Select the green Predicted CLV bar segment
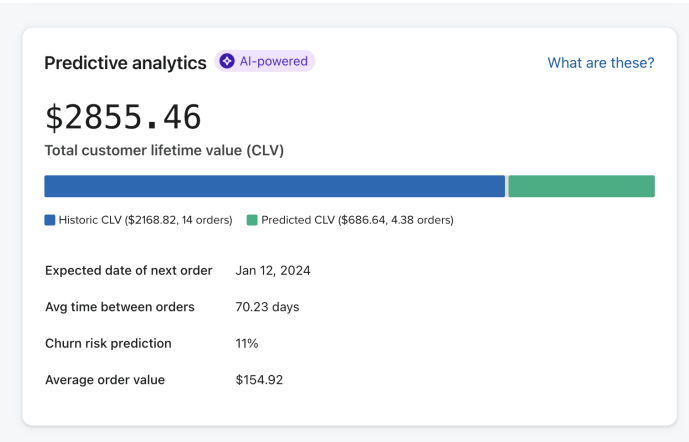The width and height of the screenshot is (689, 442). click(x=581, y=186)
